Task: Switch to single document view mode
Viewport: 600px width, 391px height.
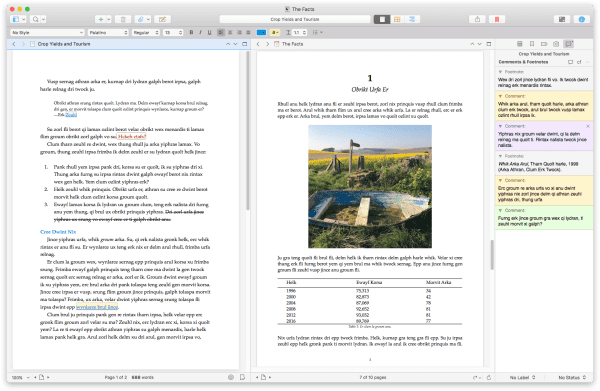Action: pyautogui.click(x=382, y=19)
